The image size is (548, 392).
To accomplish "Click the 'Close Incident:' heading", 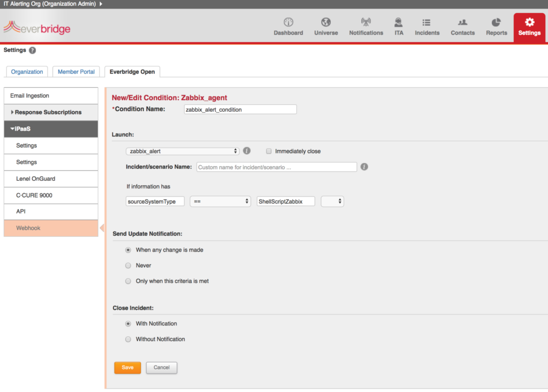I will pos(133,308).
